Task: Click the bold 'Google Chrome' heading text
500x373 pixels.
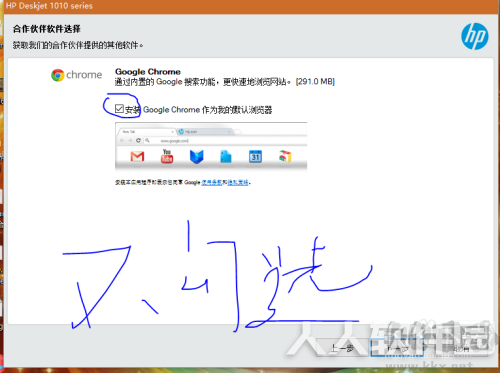Action: coord(148,72)
